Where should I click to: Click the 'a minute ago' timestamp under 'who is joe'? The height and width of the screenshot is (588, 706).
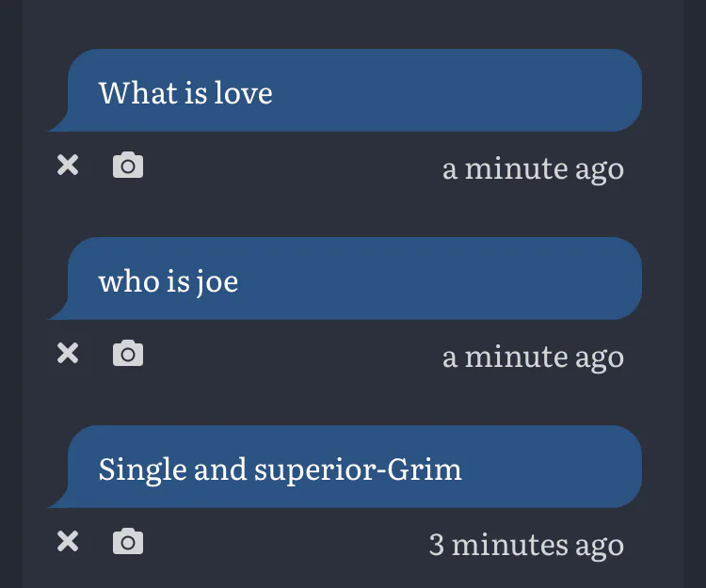click(x=533, y=358)
